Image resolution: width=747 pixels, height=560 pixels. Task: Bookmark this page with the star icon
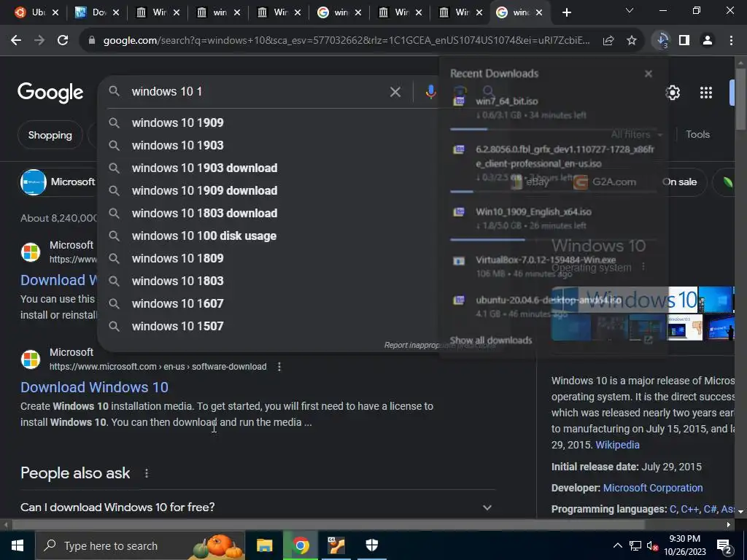[x=632, y=41]
